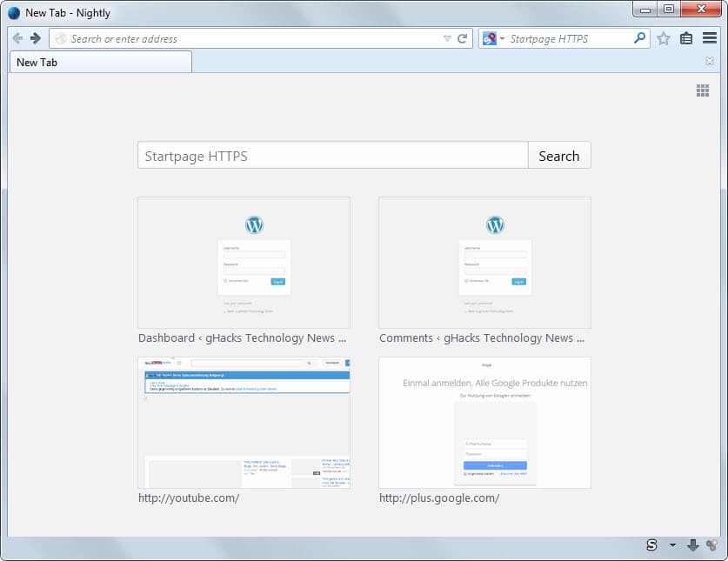This screenshot has width=728, height=561.
Task: Click http://youtube.com/ label
Action: click(x=189, y=498)
